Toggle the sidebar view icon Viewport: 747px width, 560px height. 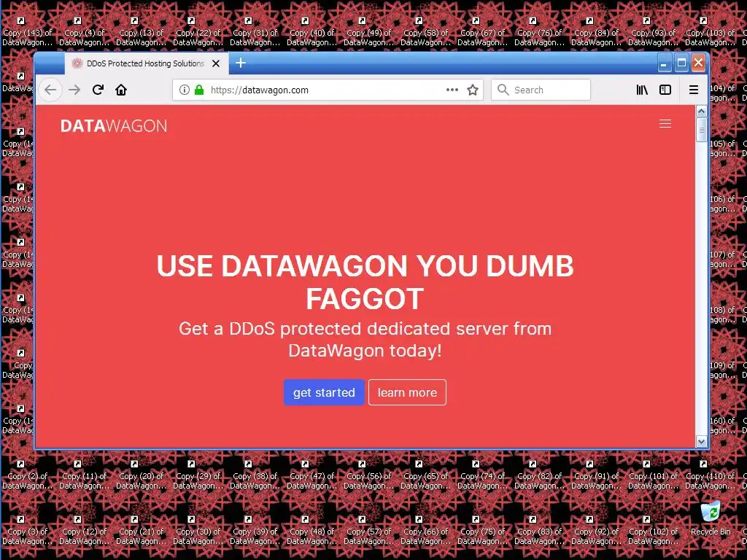[665, 90]
